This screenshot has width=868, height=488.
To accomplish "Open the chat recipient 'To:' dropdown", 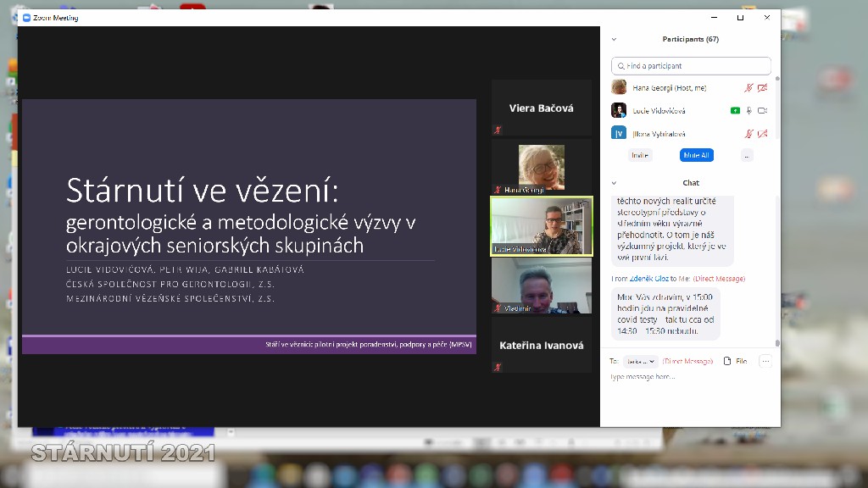I will (x=641, y=361).
